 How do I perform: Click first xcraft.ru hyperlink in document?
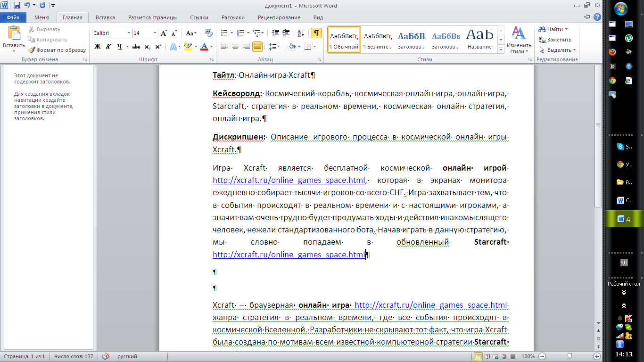pos(289,180)
